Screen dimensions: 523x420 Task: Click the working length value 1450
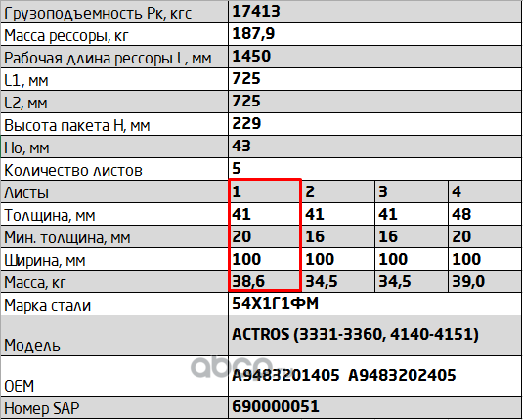click(251, 56)
